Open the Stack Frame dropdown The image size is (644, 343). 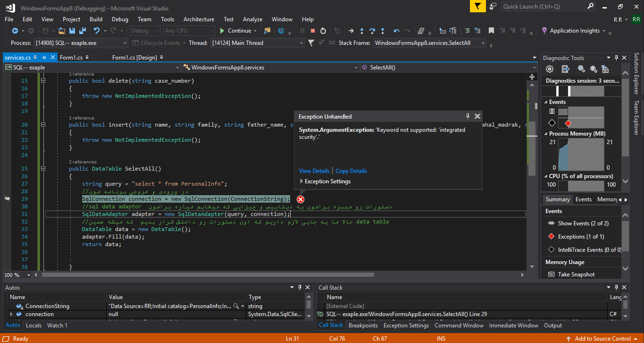[x=483, y=43]
